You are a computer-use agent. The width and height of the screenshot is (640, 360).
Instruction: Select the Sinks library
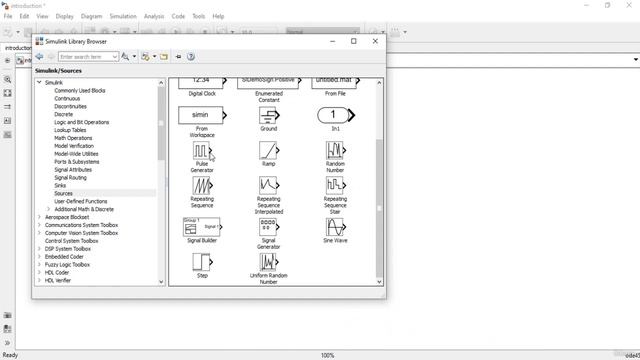[x=60, y=185]
